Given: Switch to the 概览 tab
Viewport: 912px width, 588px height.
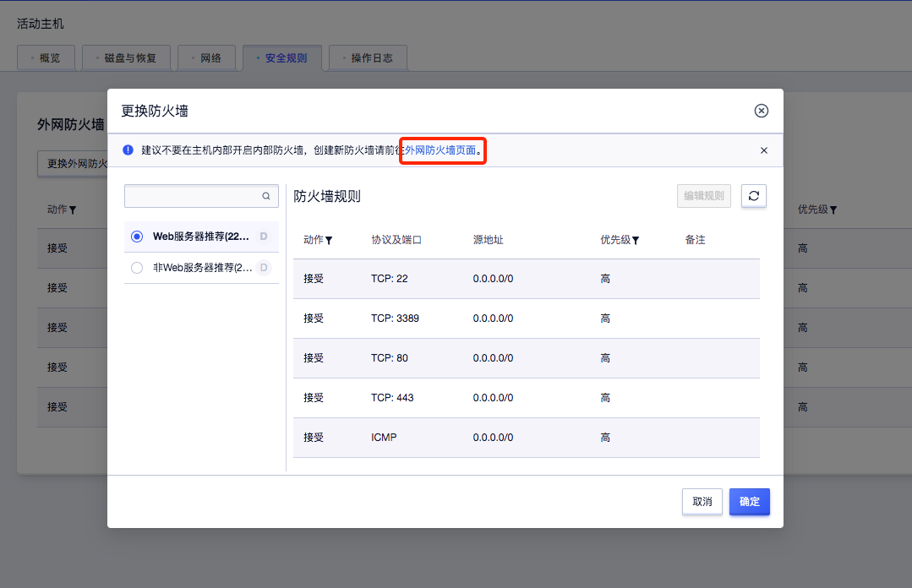Looking at the screenshot, I should (46, 57).
